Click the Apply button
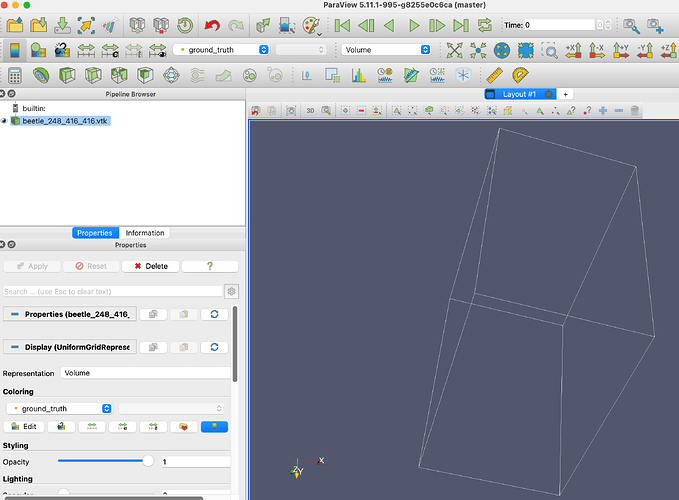The height and width of the screenshot is (500, 679). [32, 266]
